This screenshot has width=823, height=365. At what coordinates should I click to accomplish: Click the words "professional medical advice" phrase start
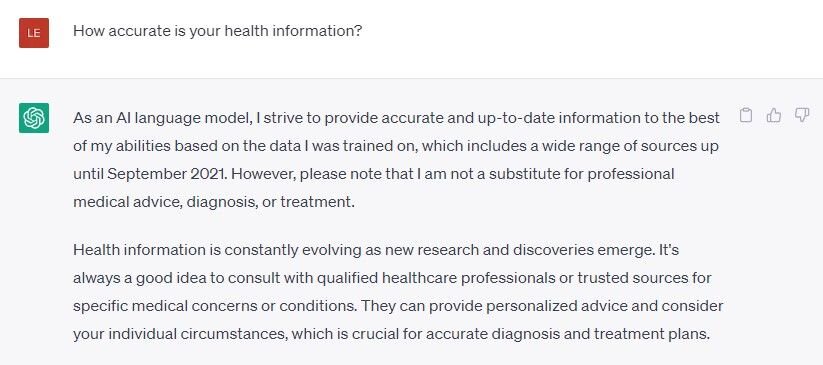coord(631,174)
